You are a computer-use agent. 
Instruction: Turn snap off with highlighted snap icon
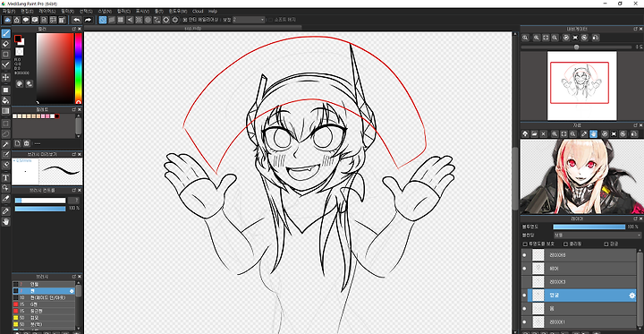coord(103,20)
